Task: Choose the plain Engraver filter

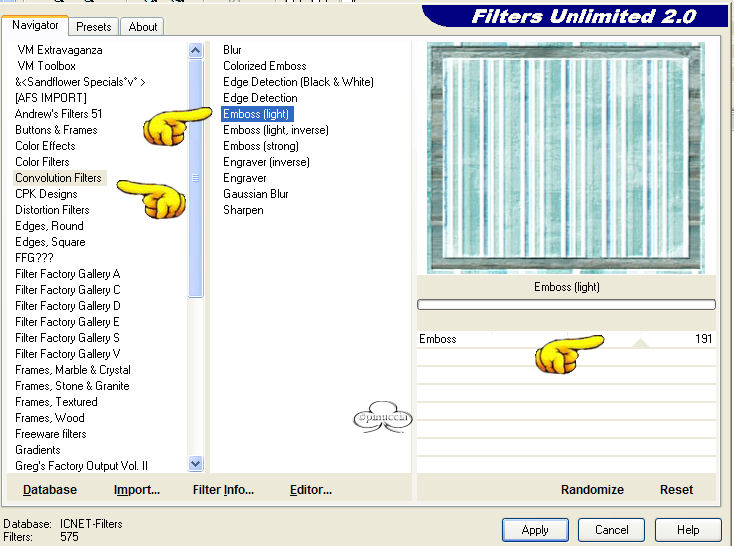Action: (x=245, y=178)
